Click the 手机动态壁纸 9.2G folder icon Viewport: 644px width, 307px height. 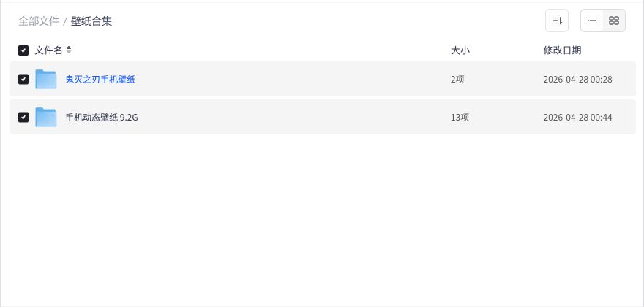point(45,118)
